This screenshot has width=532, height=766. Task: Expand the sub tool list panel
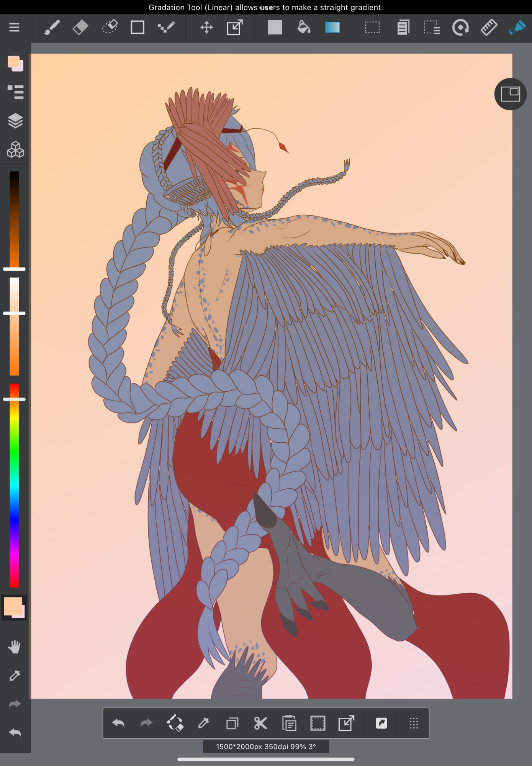[x=15, y=92]
